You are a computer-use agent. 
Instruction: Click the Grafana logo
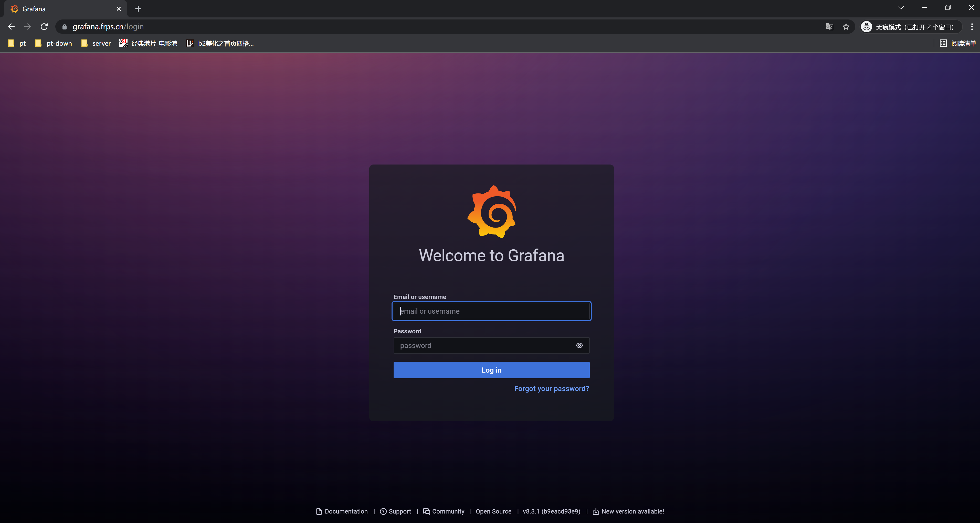pyautogui.click(x=491, y=212)
